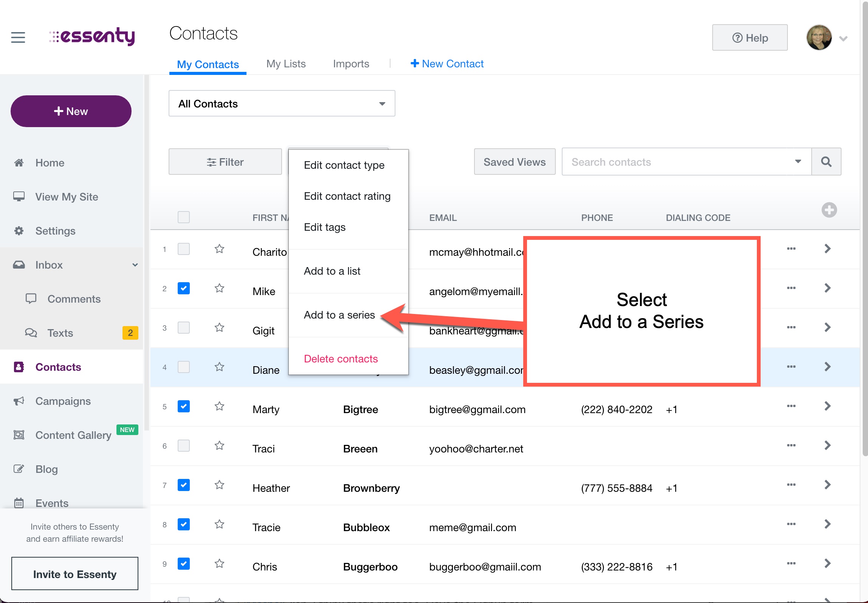Open the hamburger menu icon
This screenshot has height=603, width=868.
tap(18, 37)
